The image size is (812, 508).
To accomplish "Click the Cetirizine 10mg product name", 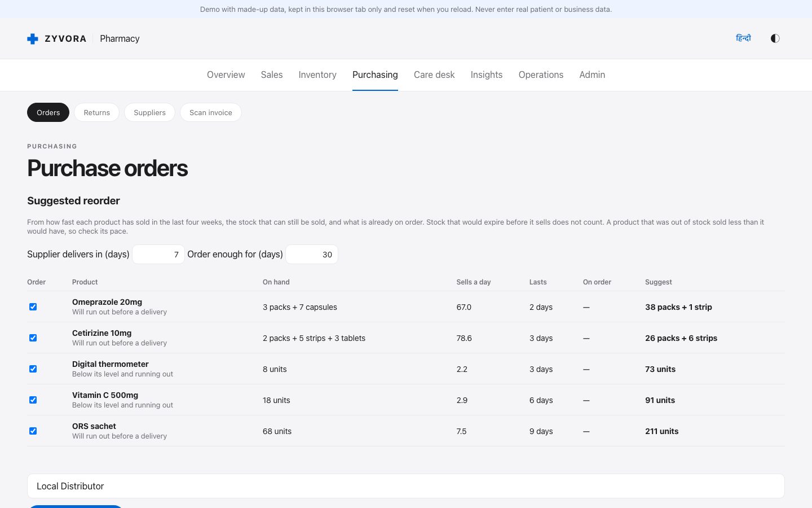I will pyautogui.click(x=101, y=333).
